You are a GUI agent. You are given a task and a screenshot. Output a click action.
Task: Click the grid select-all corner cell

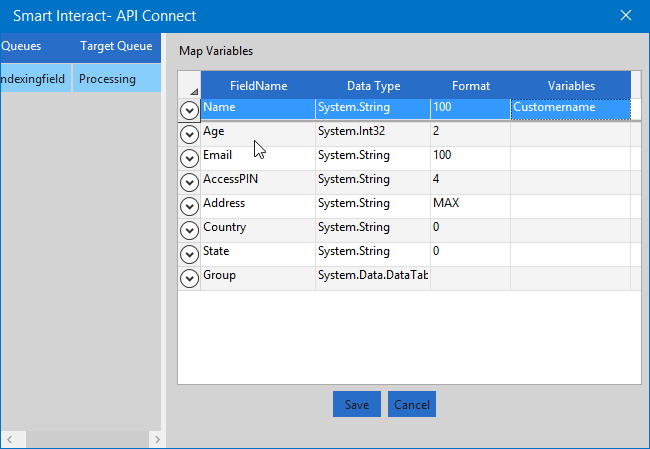tap(189, 86)
